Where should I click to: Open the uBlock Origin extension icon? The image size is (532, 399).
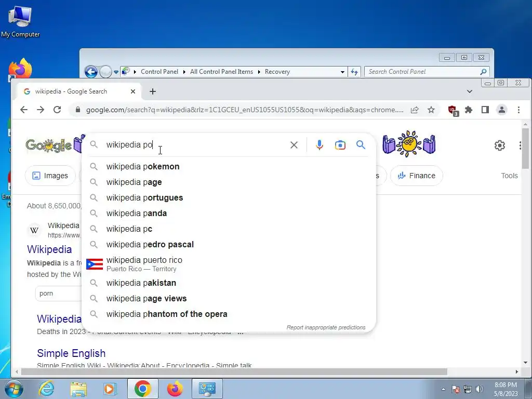(x=453, y=110)
